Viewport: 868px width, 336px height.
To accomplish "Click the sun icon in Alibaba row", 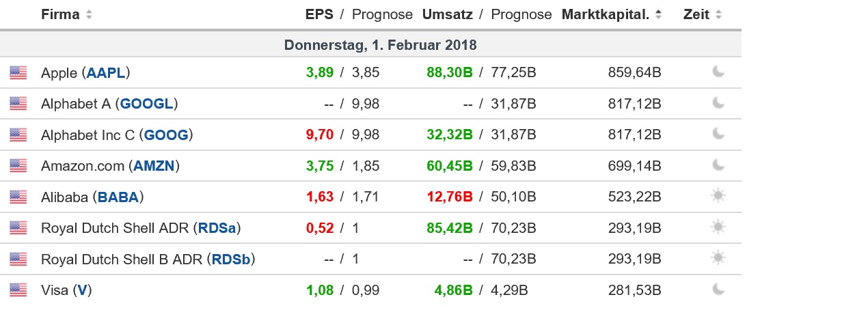I will [x=718, y=196].
